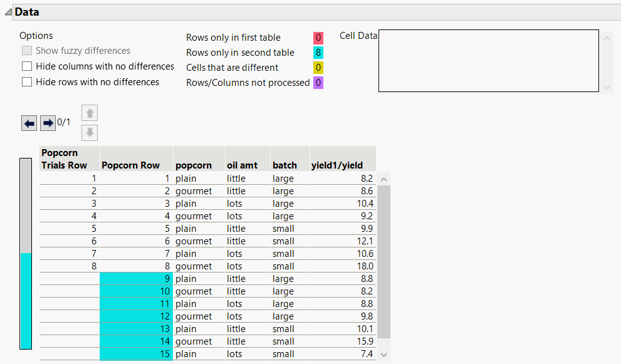Enable Hide rows with no differences
This screenshot has width=621, height=364.
(x=27, y=81)
